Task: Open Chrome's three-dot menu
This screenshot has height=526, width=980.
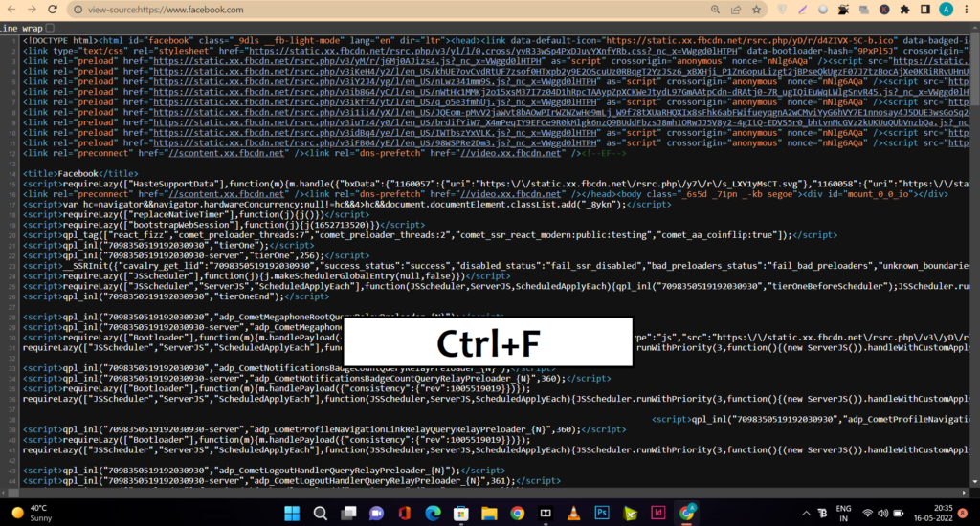Action: 967,10
